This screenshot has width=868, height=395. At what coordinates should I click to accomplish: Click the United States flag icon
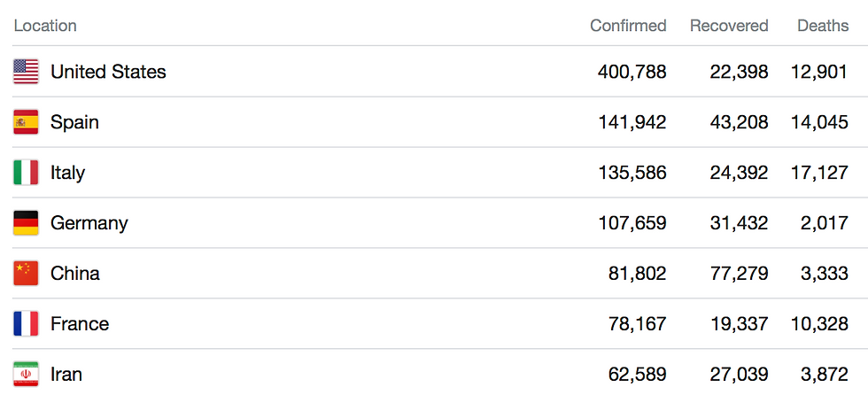click(x=26, y=72)
